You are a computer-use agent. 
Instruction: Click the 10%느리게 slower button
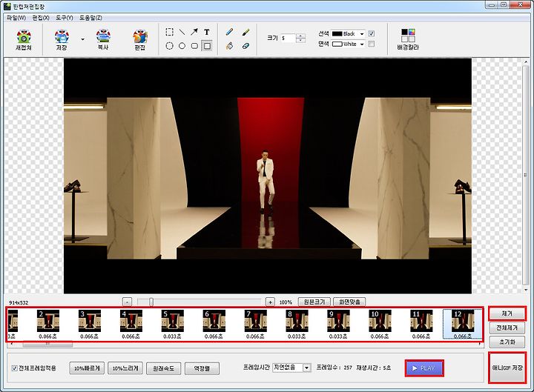click(125, 368)
